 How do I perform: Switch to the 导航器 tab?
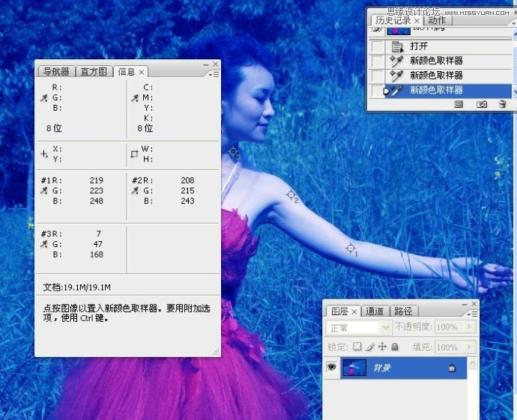[56, 72]
